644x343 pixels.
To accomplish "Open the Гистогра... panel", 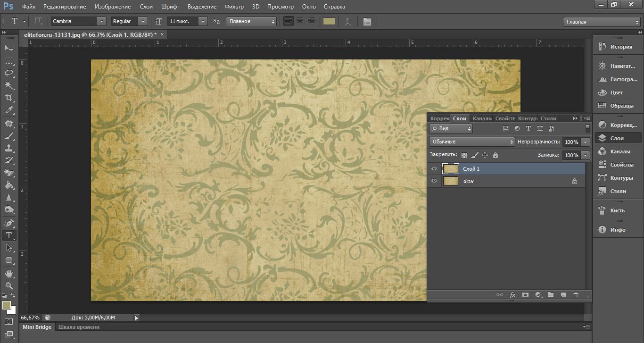I will pos(617,79).
